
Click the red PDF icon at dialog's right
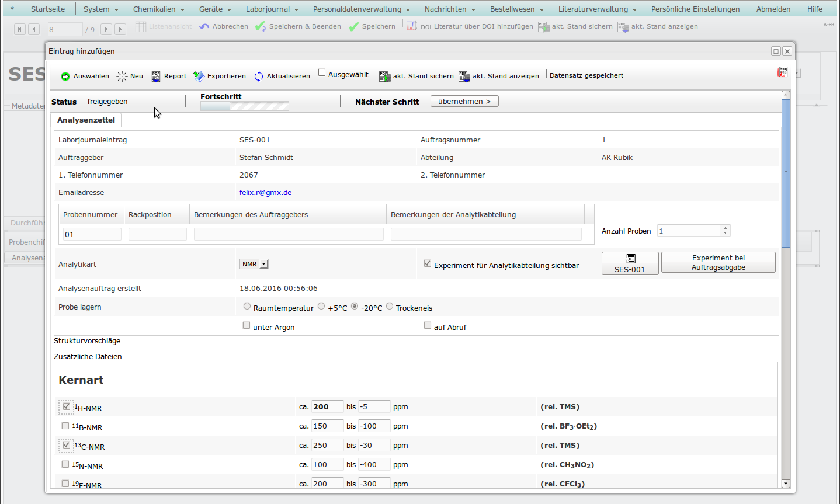(782, 72)
